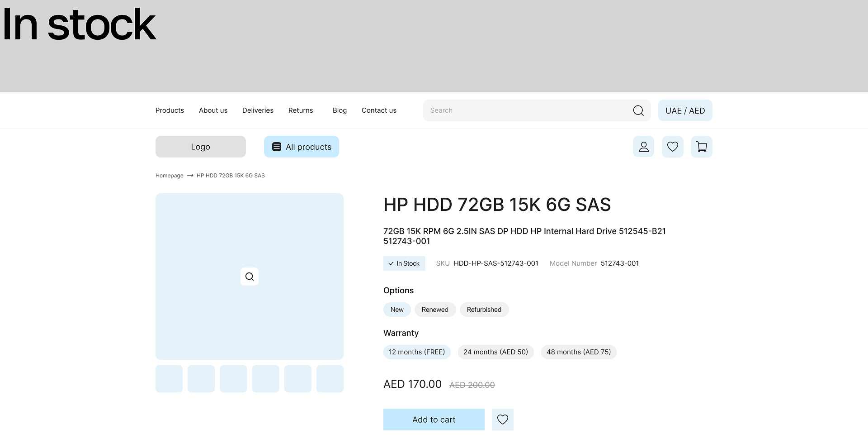
Task: Click the In Stock checkmark badge
Action: 404,263
